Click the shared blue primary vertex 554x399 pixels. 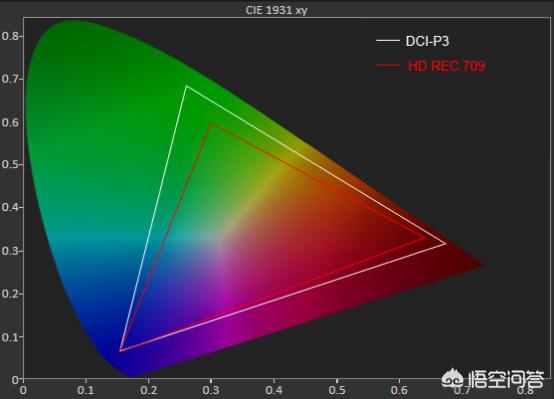[x=120, y=351]
